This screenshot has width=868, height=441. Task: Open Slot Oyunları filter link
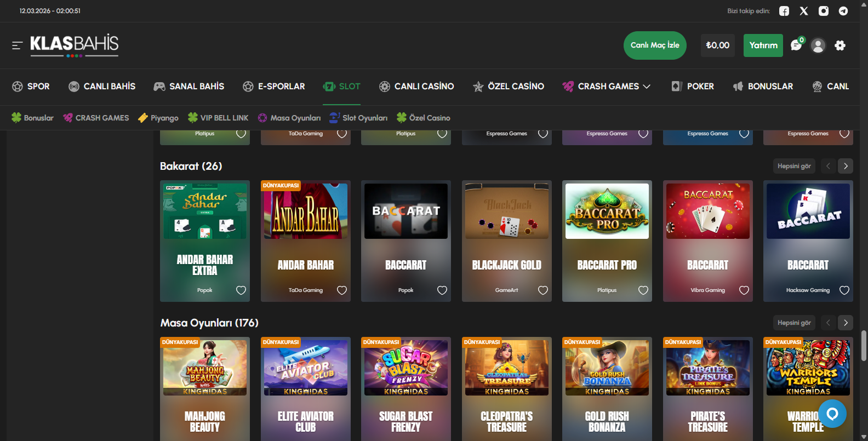(358, 118)
